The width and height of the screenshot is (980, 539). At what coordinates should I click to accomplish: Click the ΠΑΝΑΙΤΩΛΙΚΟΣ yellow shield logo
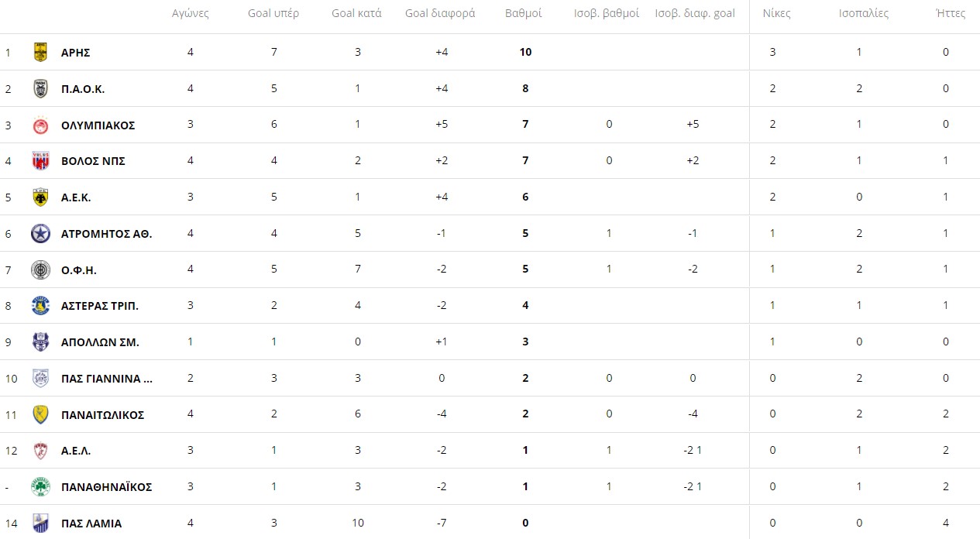40,415
